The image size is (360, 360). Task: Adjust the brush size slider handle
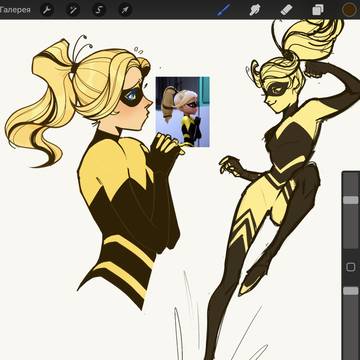351,200
